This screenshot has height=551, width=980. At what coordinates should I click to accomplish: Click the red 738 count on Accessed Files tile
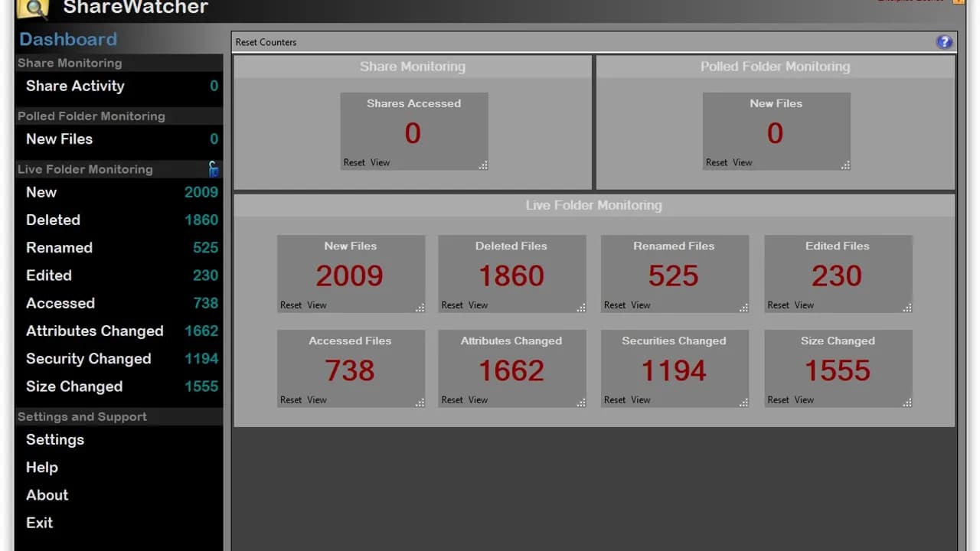point(350,370)
